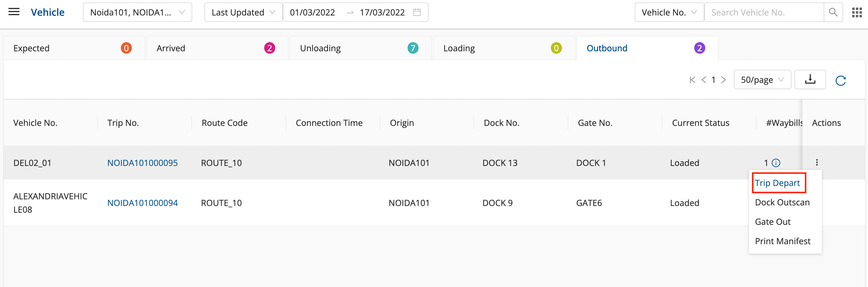
Task: Click the three-dot actions icon for DEL02_01
Action: 817,163
